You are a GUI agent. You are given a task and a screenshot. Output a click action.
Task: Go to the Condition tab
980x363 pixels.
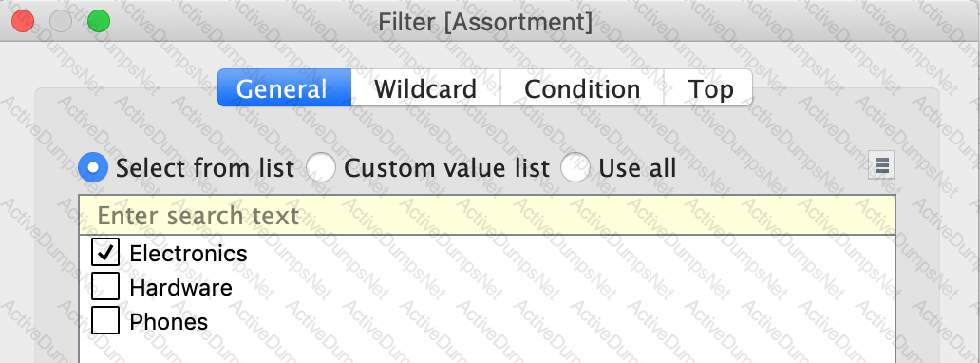tap(582, 88)
